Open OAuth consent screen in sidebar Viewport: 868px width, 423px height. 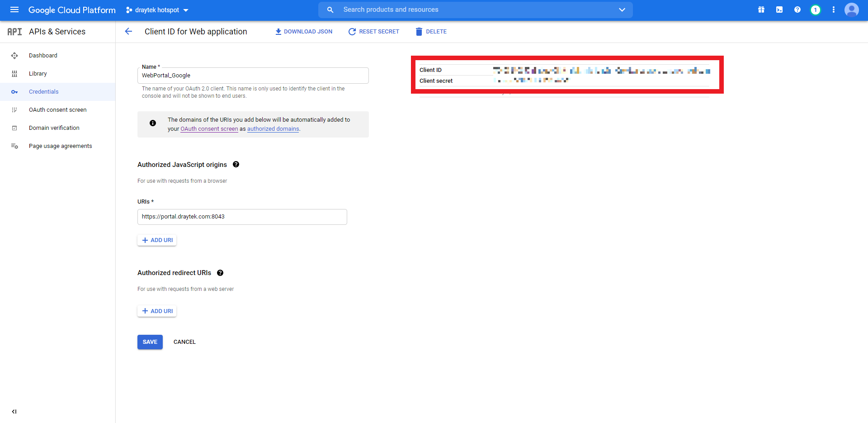point(58,110)
